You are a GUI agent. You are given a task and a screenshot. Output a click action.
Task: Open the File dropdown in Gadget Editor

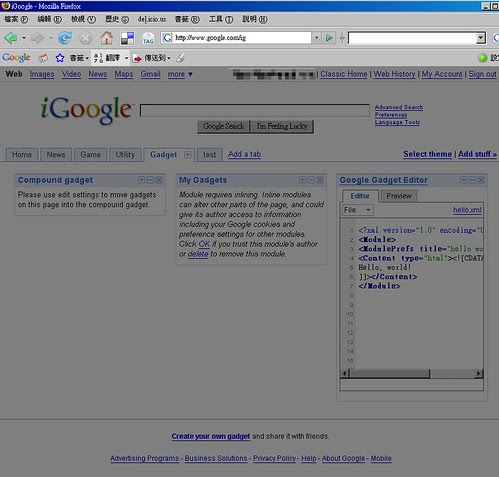click(x=358, y=210)
